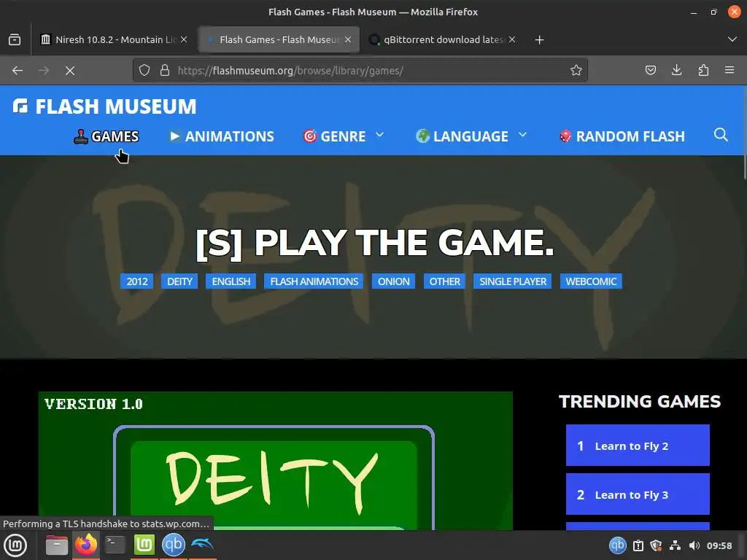Open qBittorrent from the taskbar

(174, 545)
